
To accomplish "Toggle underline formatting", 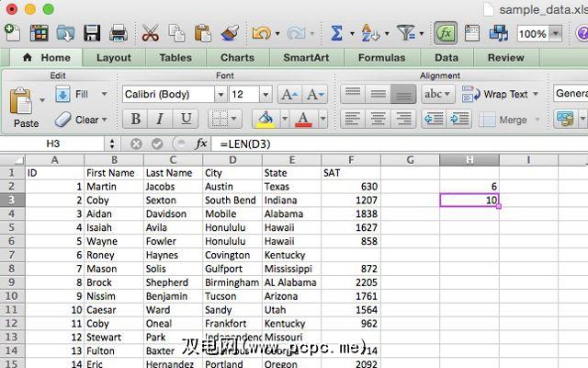I will 186,119.
